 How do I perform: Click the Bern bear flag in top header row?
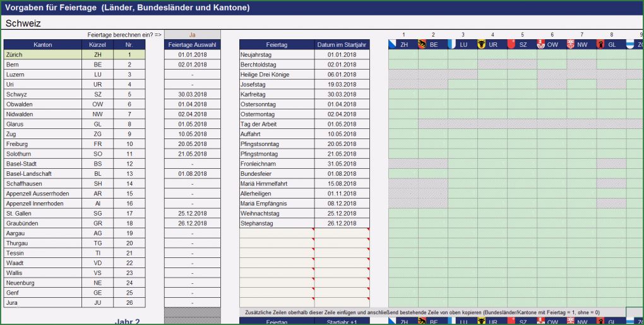[x=422, y=45]
